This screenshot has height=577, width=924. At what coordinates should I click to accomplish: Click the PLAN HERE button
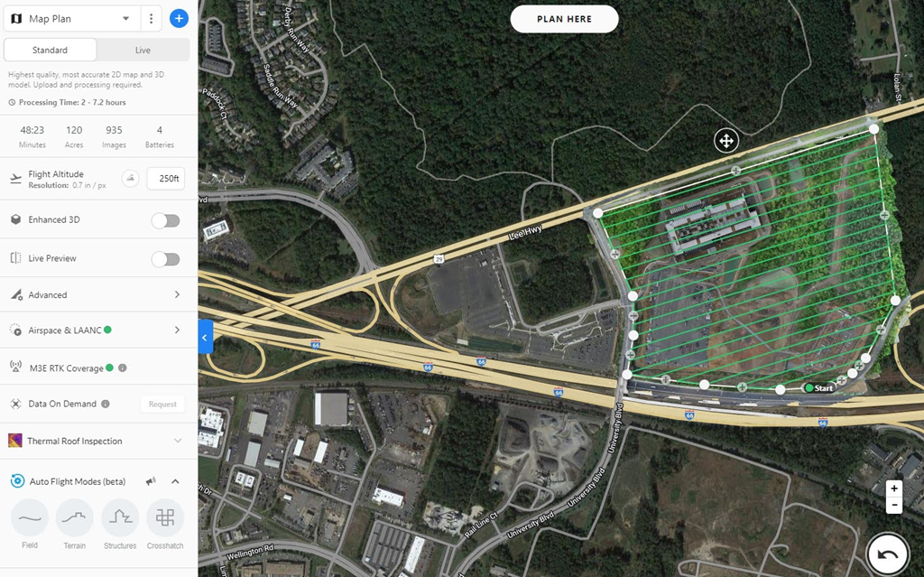click(x=564, y=19)
